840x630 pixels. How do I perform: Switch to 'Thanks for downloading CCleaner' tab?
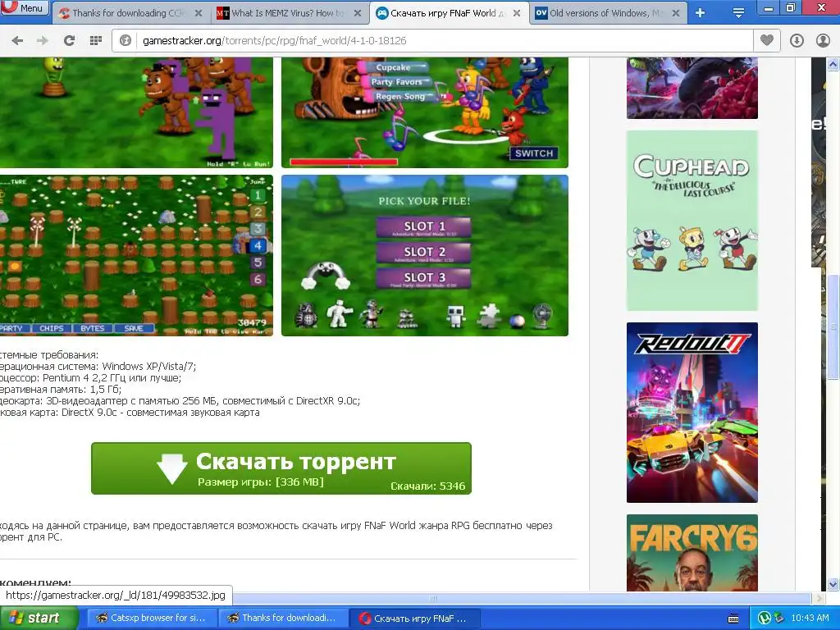pos(130,13)
